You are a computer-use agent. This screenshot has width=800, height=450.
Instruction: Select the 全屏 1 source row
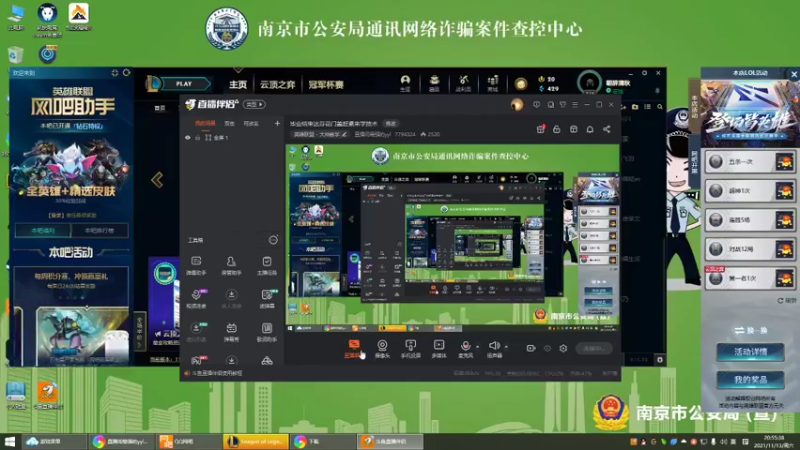(x=232, y=138)
